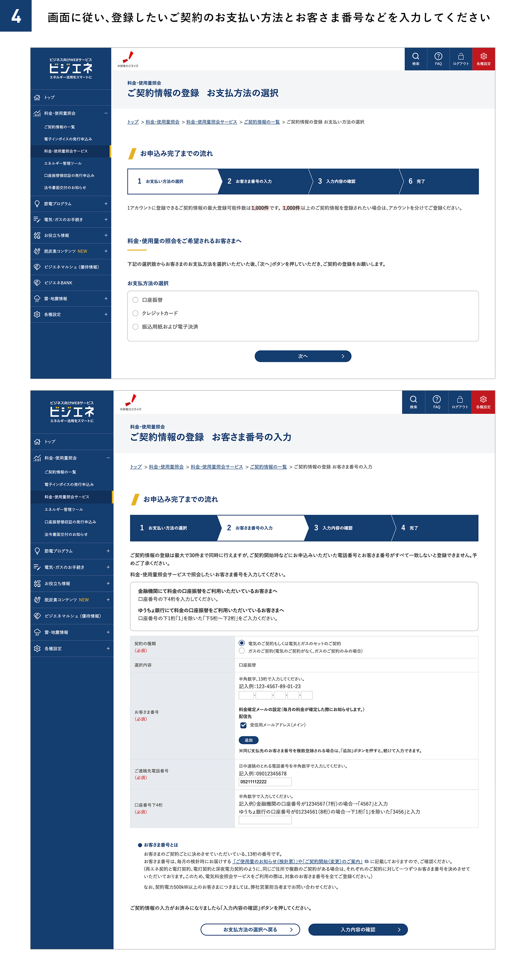Screen dimensions: 527x980
Task: Select the 口座振替 payment radio button
Action: (x=136, y=300)
